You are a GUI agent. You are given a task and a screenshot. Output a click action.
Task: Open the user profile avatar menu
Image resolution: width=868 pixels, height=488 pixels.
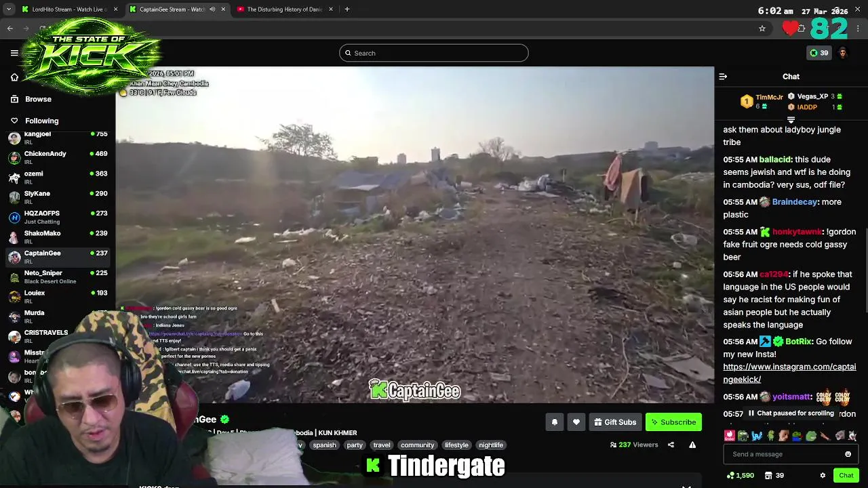[x=842, y=53]
